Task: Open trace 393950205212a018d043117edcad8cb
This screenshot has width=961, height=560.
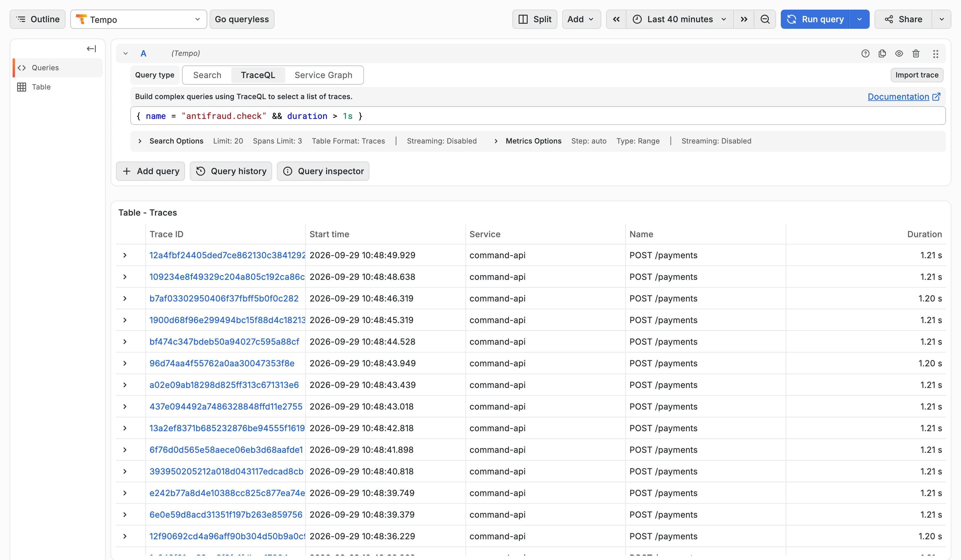Action: coord(226,471)
